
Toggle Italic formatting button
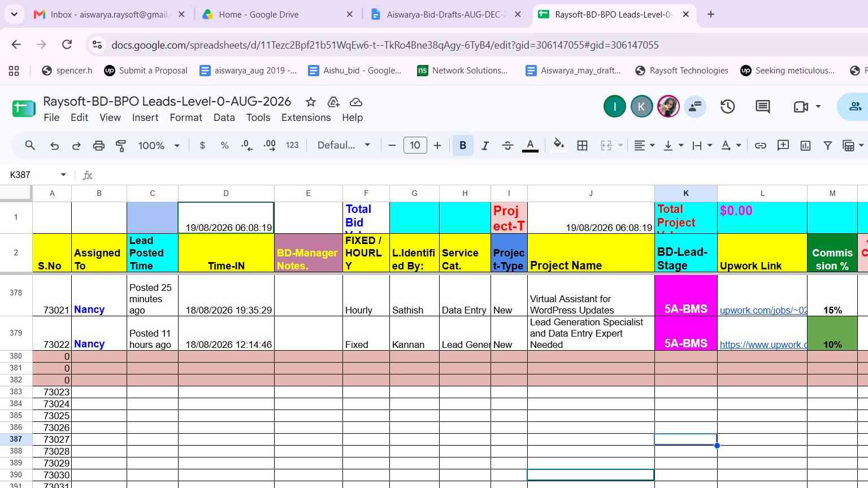(x=485, y=146)
